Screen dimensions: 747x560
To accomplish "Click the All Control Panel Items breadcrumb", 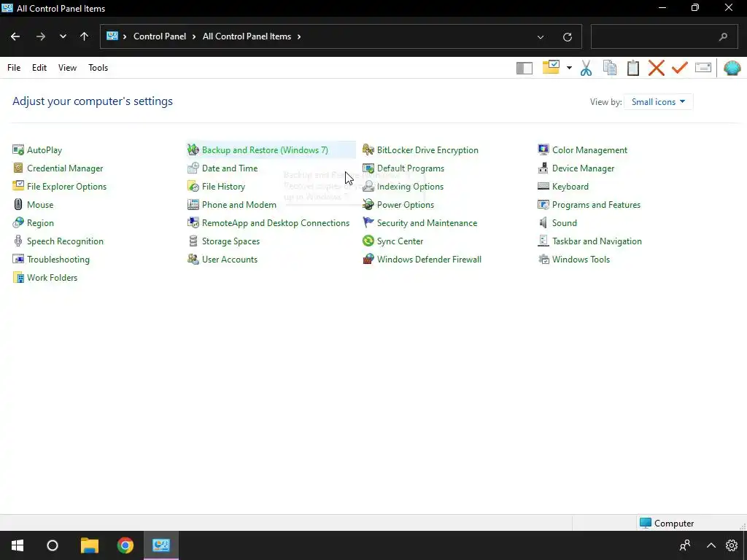I will tap(247, 36).
